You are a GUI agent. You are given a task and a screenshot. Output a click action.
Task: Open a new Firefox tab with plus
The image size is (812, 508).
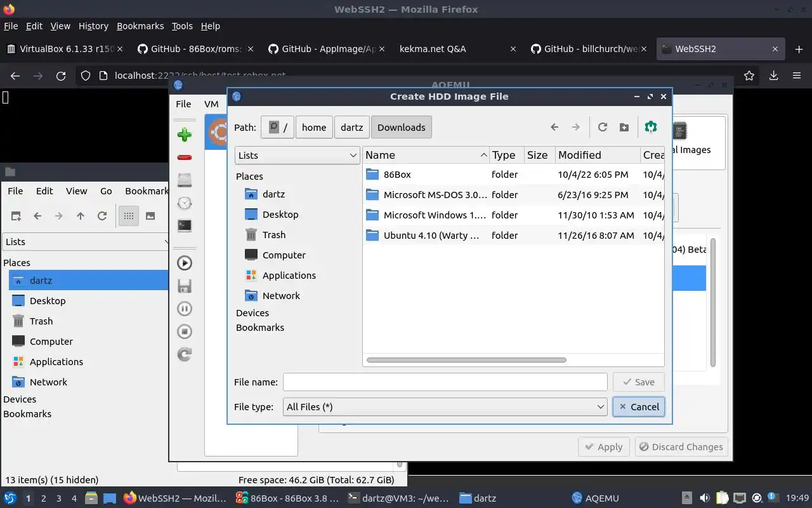(x=799, y=49)
